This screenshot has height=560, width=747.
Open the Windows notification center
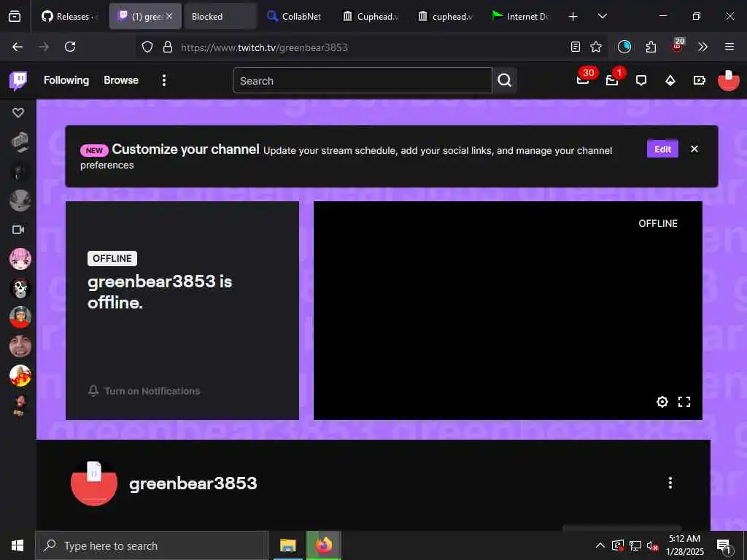[x=724, y=547]
